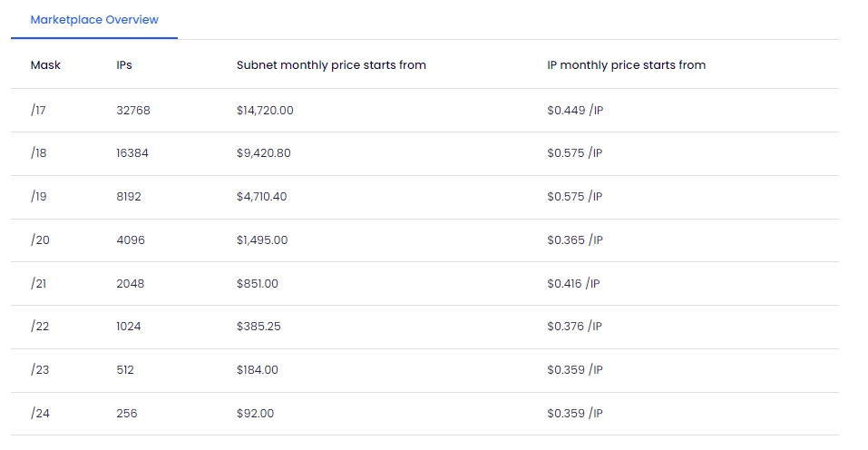Click the $92.00 subnet price
Screen dimensions: 868x450
[x=255, y=414]
